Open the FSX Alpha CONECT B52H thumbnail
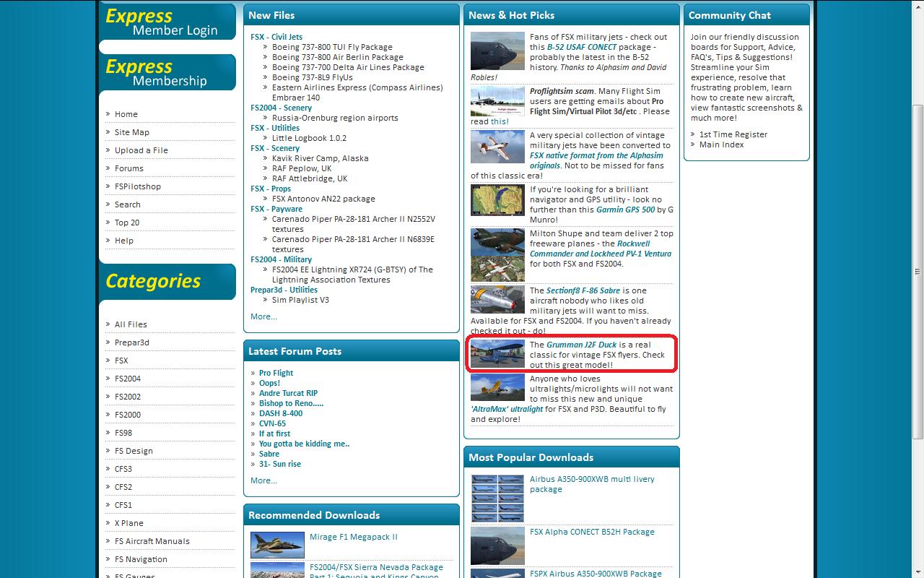 tap(497, 545)
